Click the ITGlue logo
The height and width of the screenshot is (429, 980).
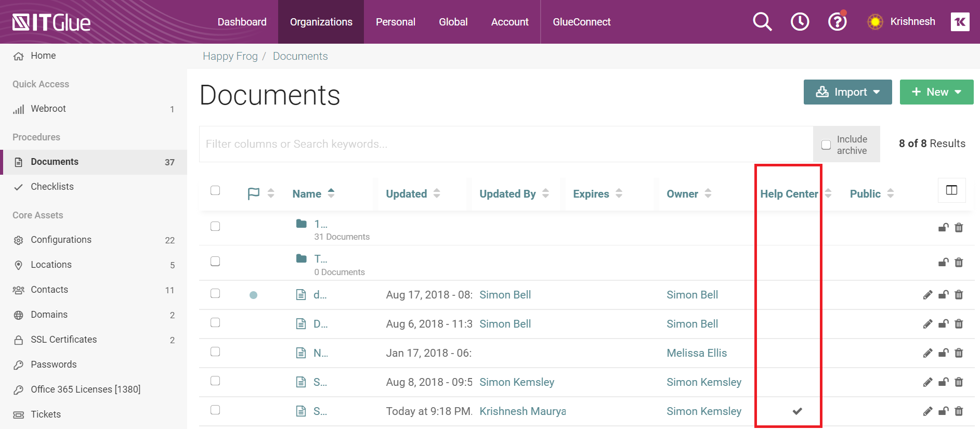click(51, 22)
